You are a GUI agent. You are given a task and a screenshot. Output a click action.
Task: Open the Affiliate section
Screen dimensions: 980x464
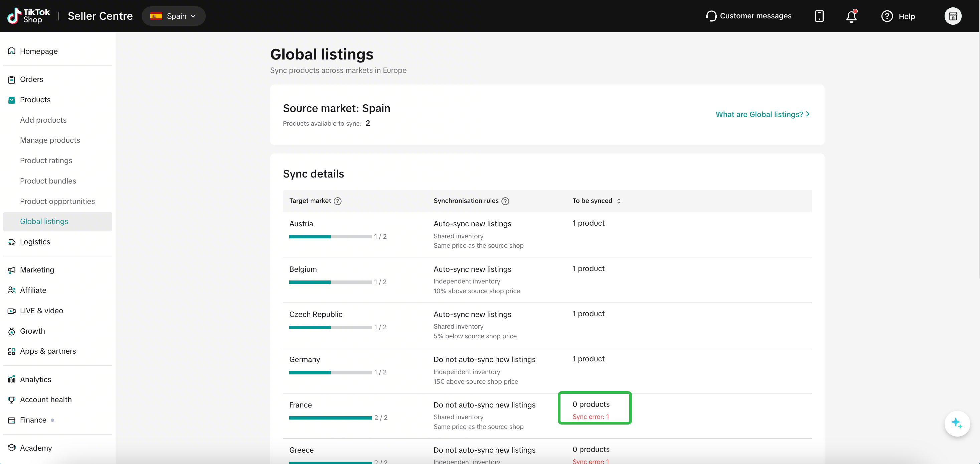coord(57,290)
